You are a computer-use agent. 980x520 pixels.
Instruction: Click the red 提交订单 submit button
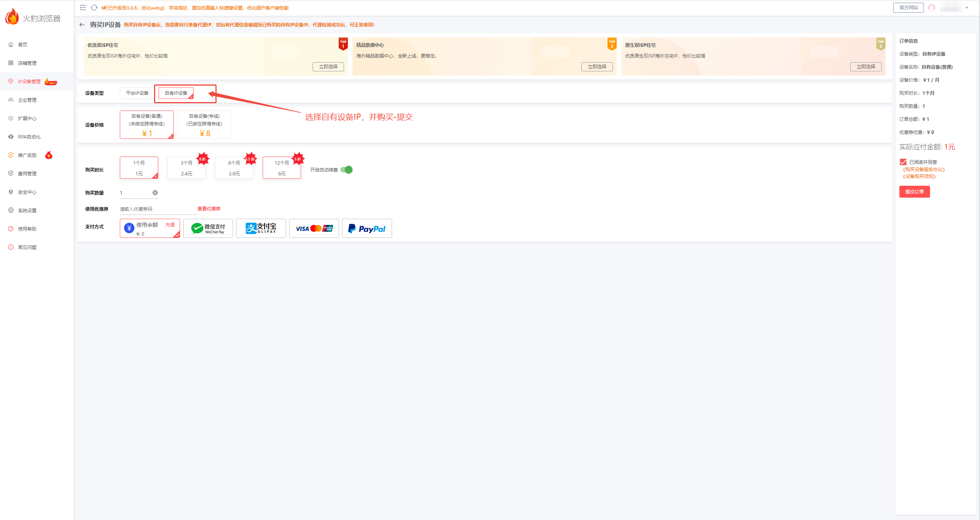click(x=914, y=191)
